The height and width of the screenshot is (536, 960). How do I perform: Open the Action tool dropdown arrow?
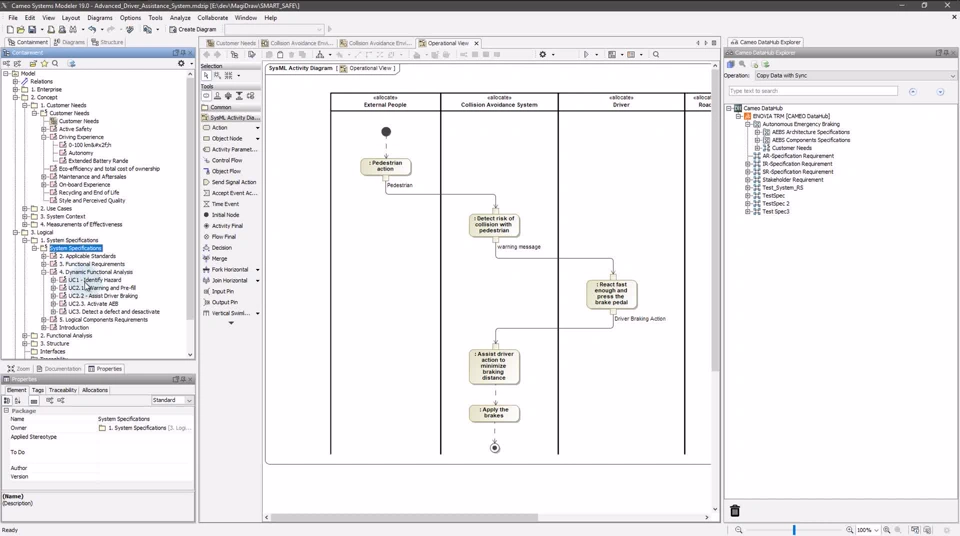click(257, 127)
